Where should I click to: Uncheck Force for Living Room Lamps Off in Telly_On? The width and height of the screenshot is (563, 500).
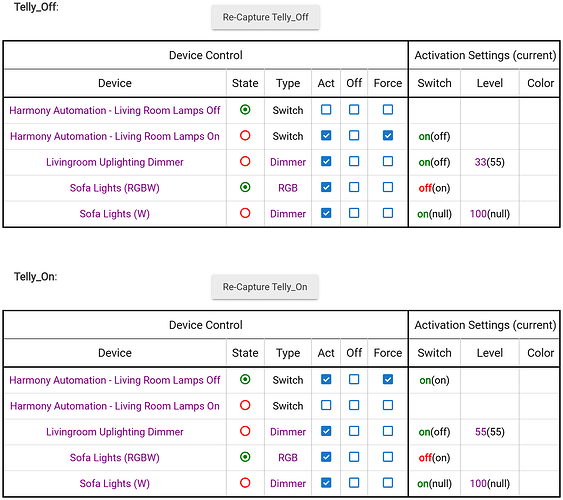point(388,379)
